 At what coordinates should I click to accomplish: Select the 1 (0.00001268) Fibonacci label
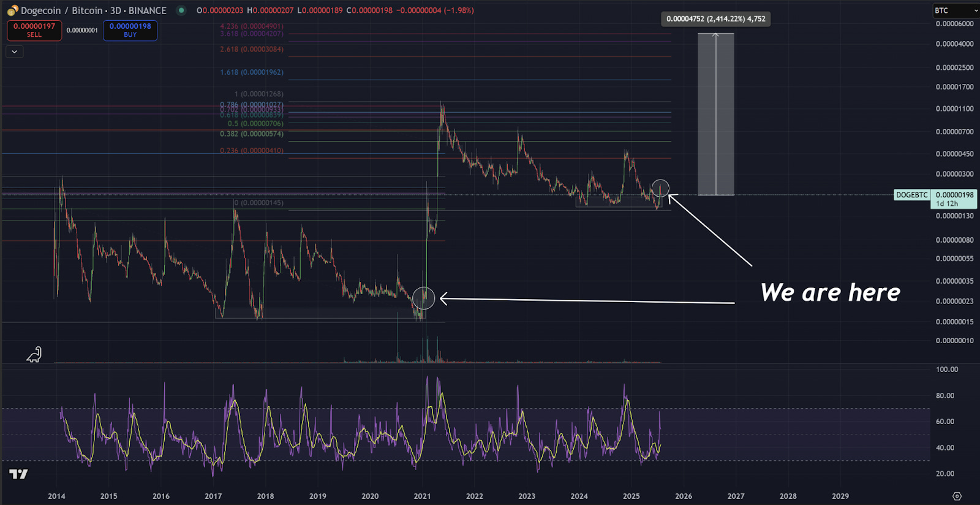(259, 94)
